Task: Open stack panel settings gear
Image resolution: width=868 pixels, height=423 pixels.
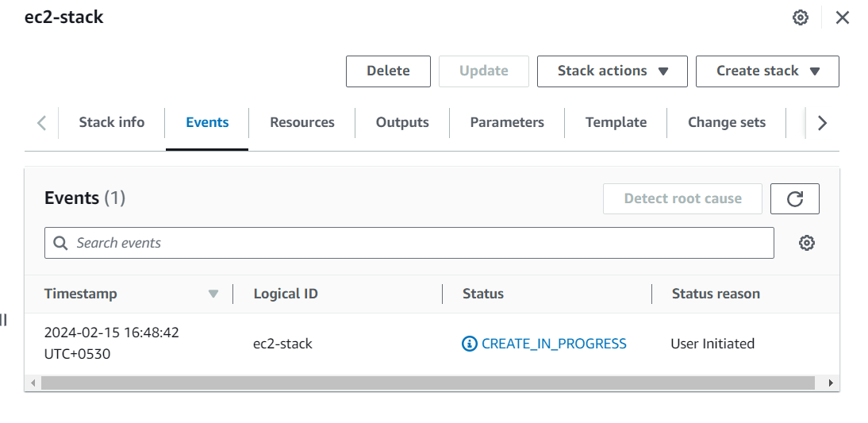Action: [801, 17]
